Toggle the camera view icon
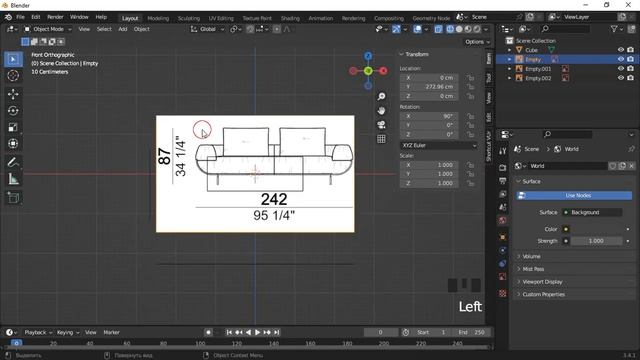The width and height of the screenshot is (640, 360). 381,125
